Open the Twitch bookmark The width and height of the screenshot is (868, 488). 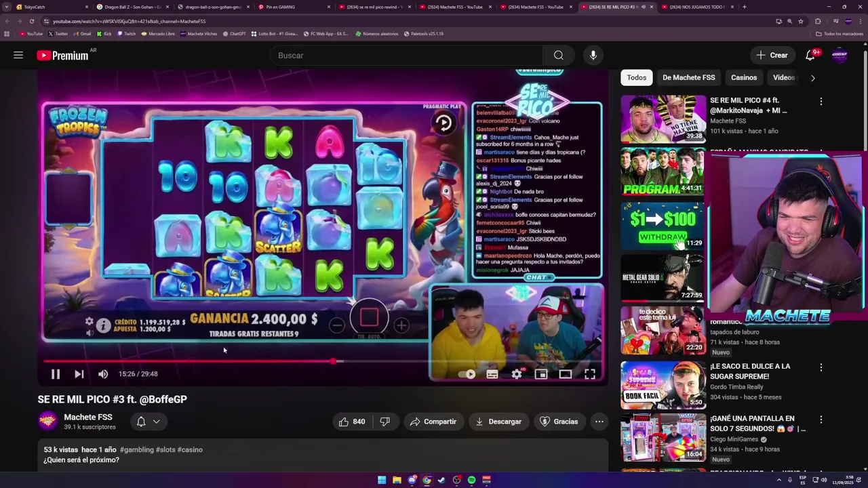pos(126,34)
